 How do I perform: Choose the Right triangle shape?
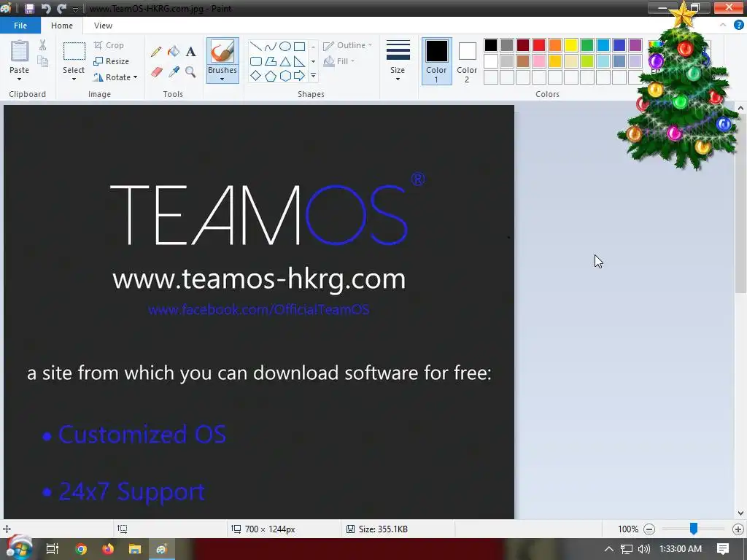pyautogui.click(x=299, y=61)
